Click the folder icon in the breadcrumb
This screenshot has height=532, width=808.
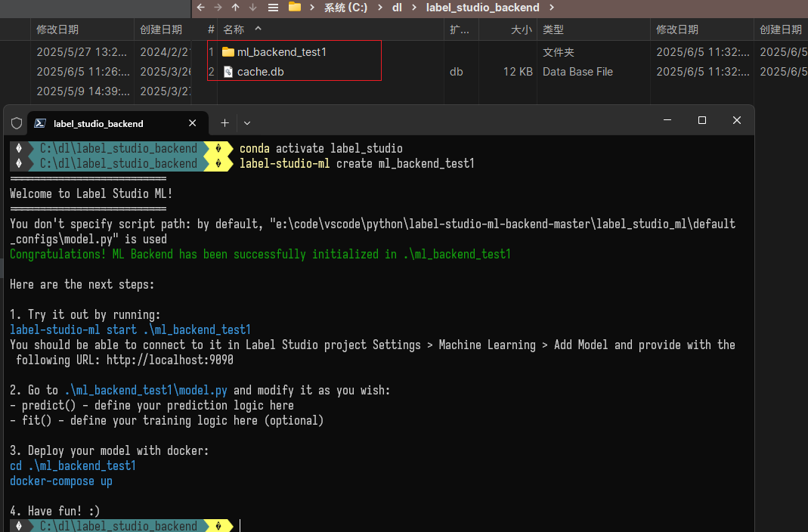coord(295,7)
